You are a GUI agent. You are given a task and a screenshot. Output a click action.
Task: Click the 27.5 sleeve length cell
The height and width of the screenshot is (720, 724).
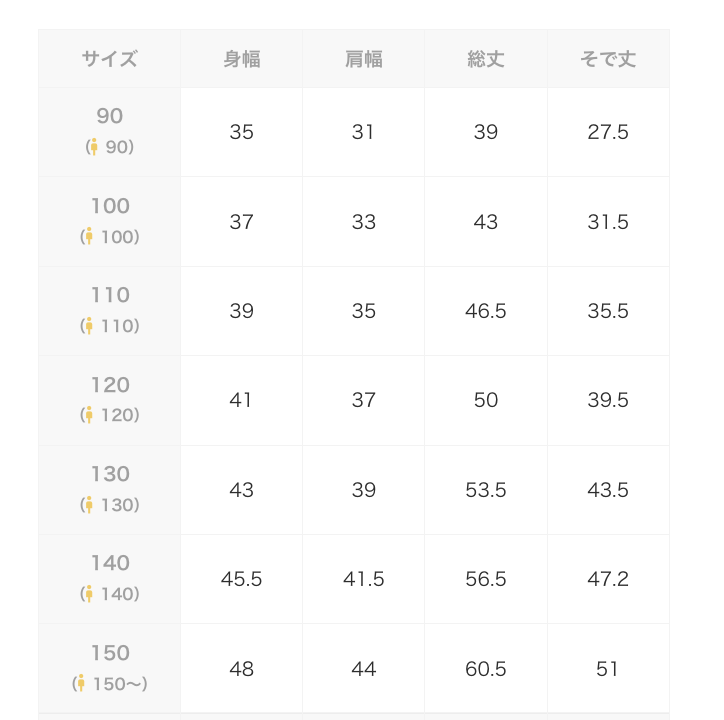tap(608, 132)
